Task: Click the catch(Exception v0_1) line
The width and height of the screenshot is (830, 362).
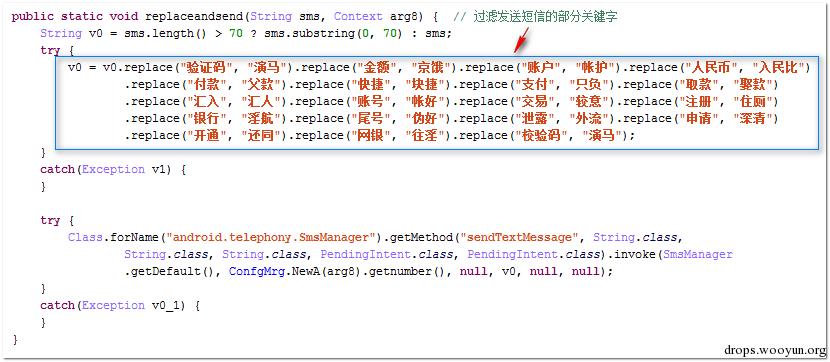Action: [x=120, y=305]
